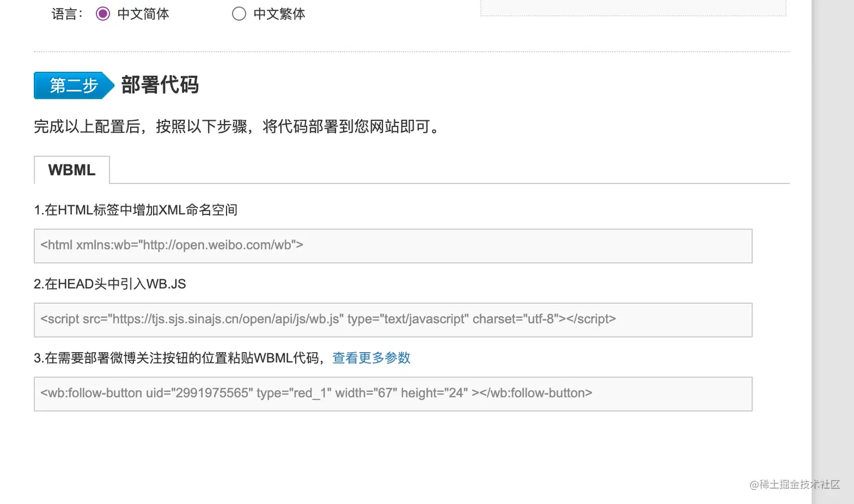Open the 查看更多参数 link
Image resolution: width=854 pixels, height=504 pixels.
371,358
